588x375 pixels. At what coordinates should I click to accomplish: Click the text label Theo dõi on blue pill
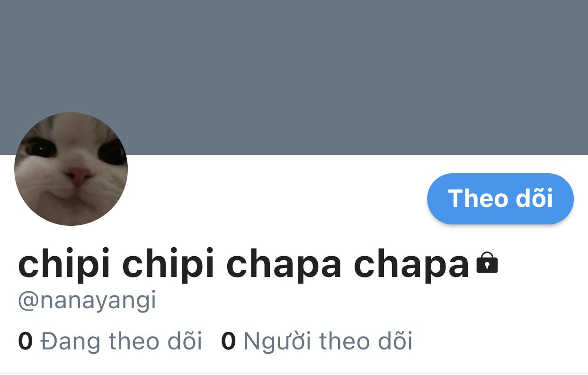[x=500, y=198]
